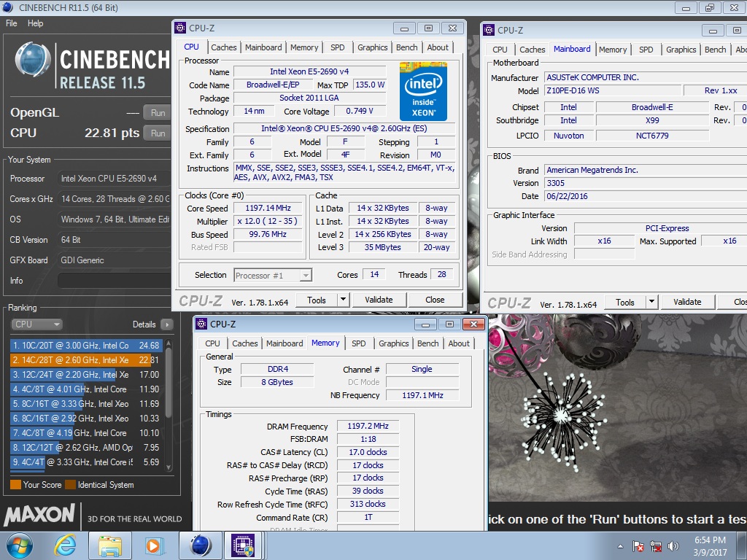Select SPD tab in the Mainboard window
747x560 pixels.
pos(646,50)
